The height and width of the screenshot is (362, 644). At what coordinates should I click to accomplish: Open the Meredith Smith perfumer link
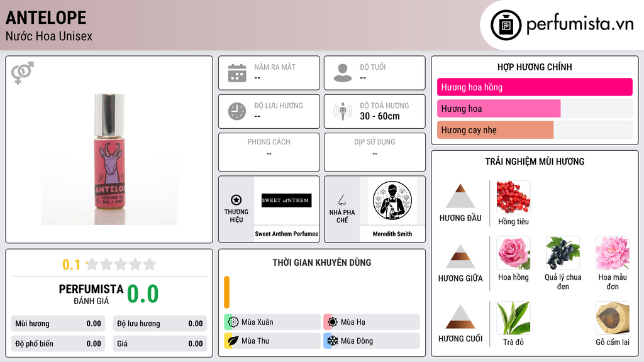click(x=392, y=234)
